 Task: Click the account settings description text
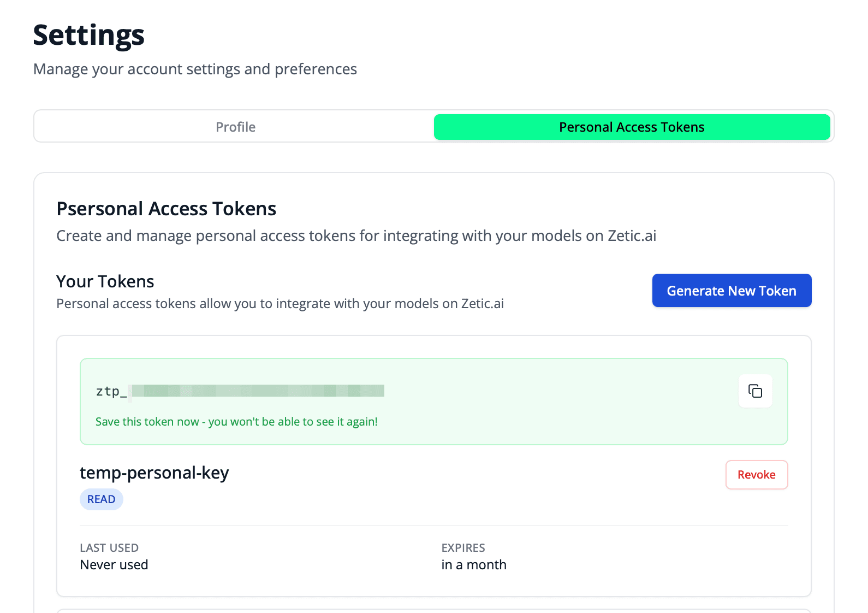195,69
